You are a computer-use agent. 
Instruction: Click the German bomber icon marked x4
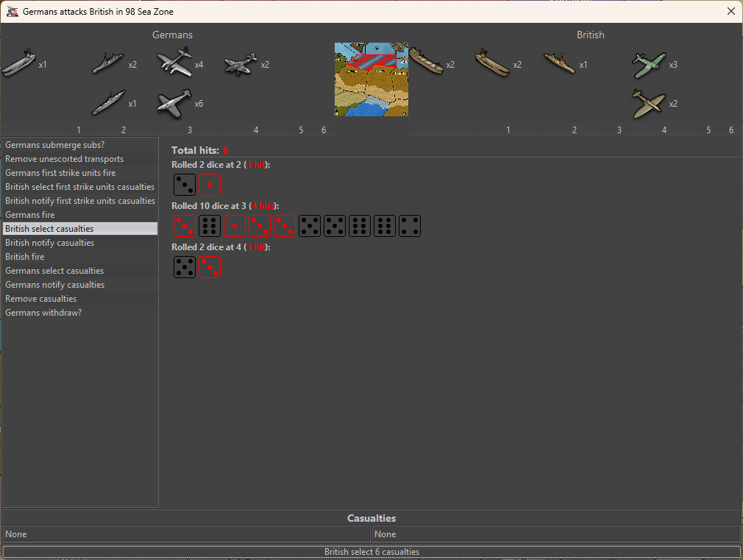click(174, 63)
